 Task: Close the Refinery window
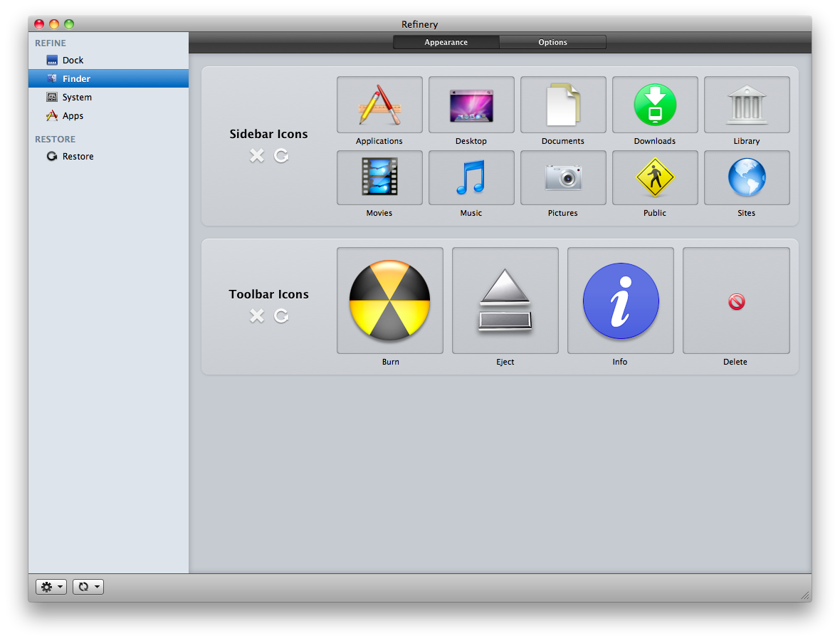pos(39,24)
